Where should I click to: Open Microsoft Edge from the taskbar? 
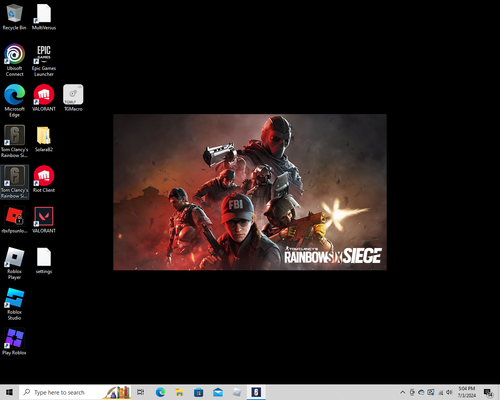pos(160,392)
